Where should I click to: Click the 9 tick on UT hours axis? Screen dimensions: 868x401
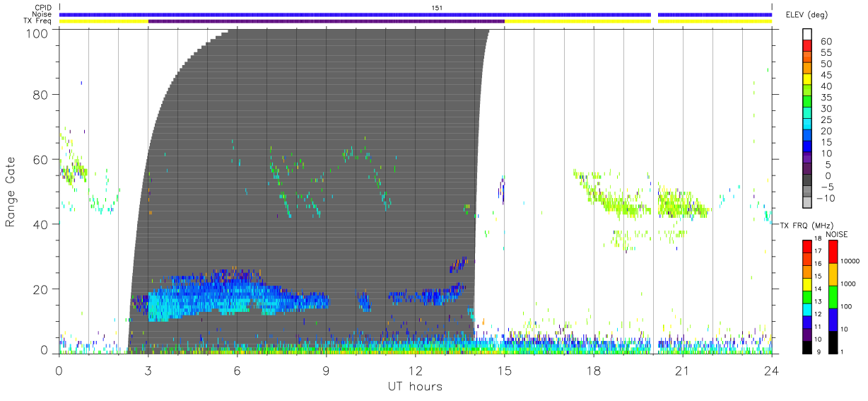point(327,369)
